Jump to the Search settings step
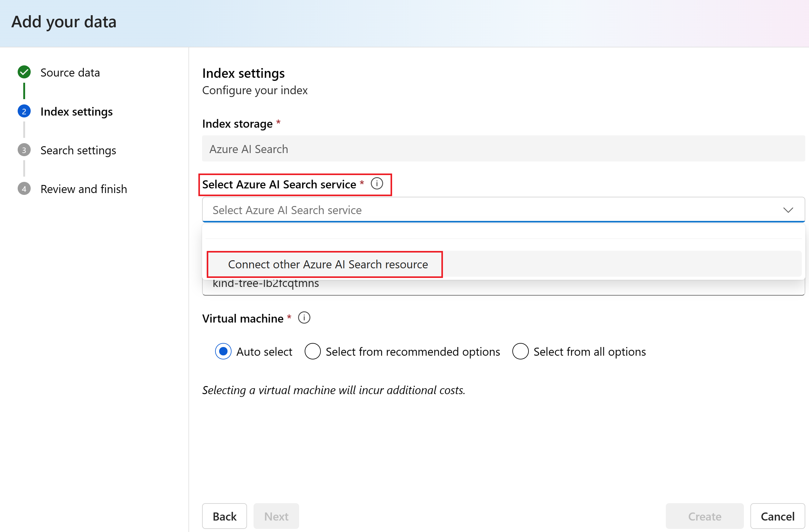809x532 pixels. [x=78, y=150]
